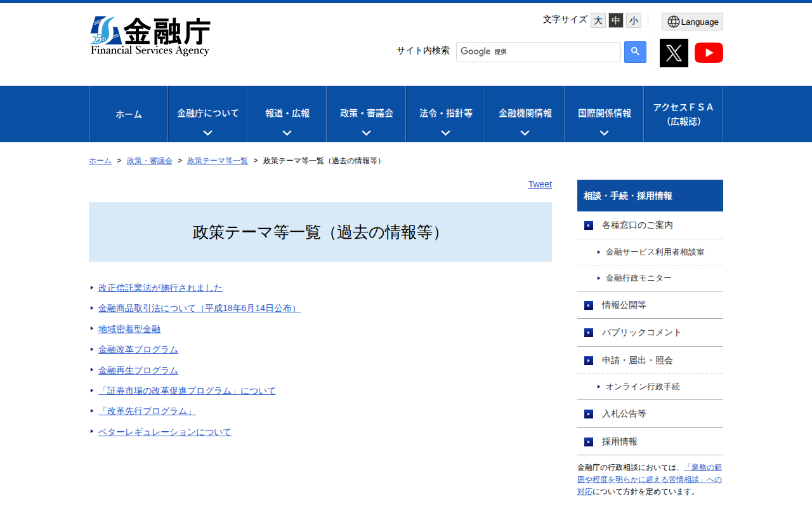This screenshot has width=812, height=508.
Task: Open the 地域密着型金融 link
Action: 129,329
